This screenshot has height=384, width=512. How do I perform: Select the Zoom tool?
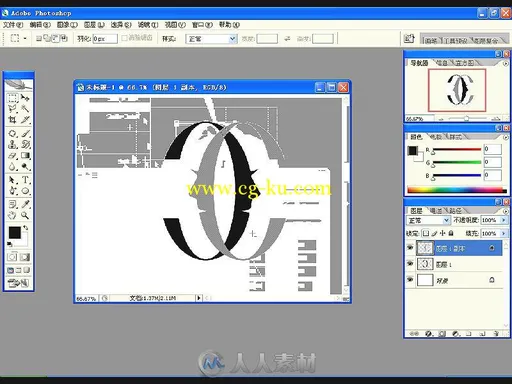(25, 215)
